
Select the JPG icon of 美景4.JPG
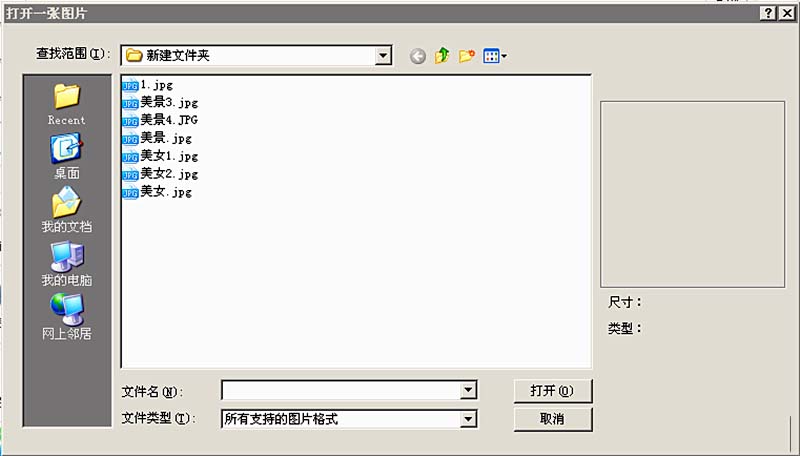(x=131, y=121)
